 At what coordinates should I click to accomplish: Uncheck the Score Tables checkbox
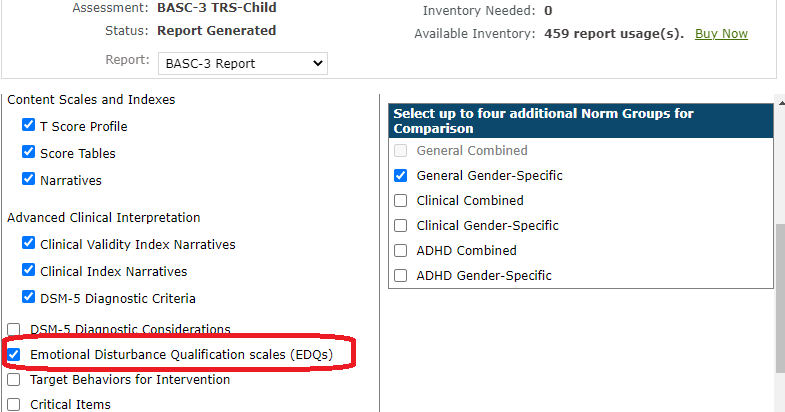tap(29, 153)
